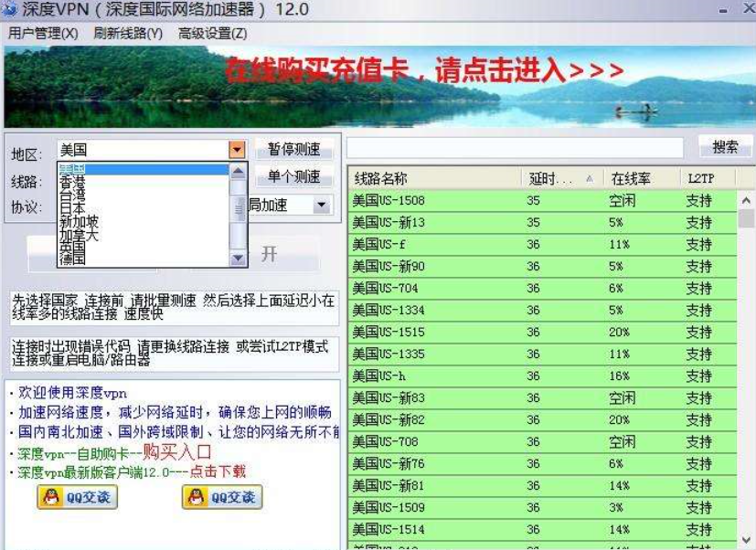Image resolution: width=756 pixels, height=550 pixels.
Task: Select the 美国US-新83 line row
Action: click(542, 397)
